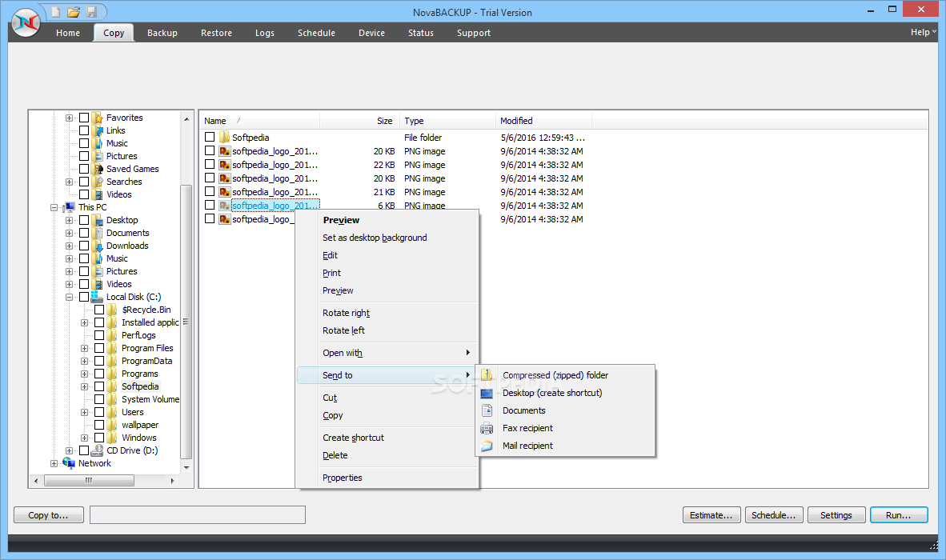Viewport: 946px width, 560px height.
Task: Open the Restore tab
Action: tap(216, 33)
